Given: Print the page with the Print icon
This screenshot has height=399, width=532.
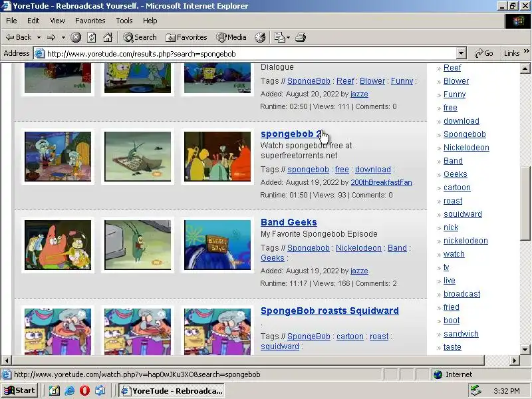Looking at the screenshot, I should tap(301, 37).
